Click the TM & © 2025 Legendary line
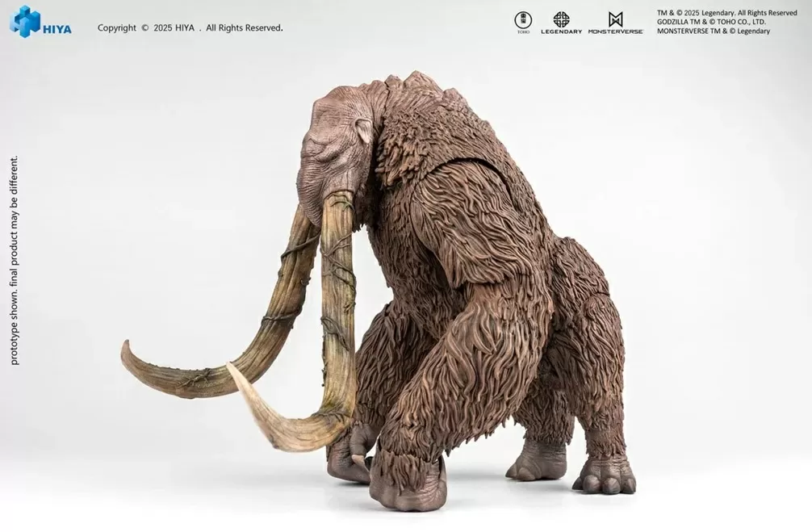Image resolution: width=812 pixels, height=532 pixels. [x=726, y=13]
